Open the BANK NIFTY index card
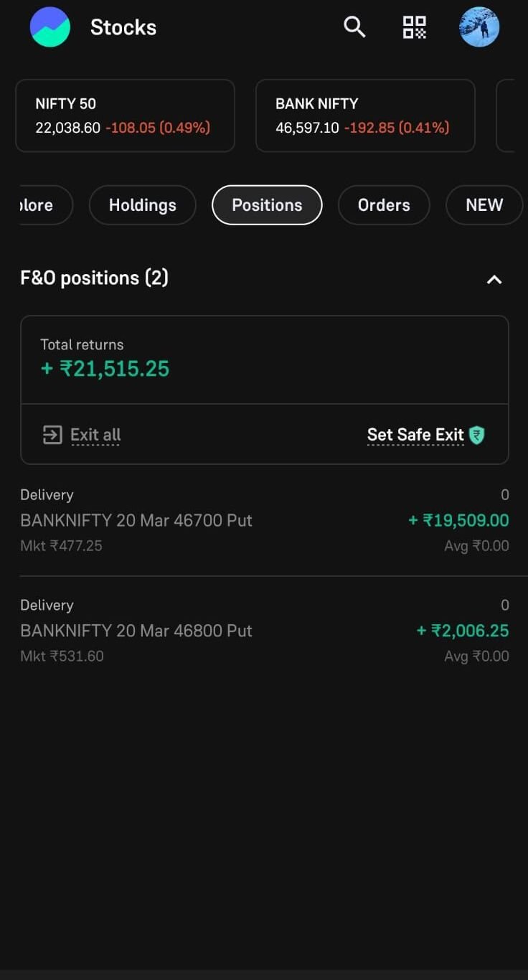528x980 pixels. [x=365, y=116]
